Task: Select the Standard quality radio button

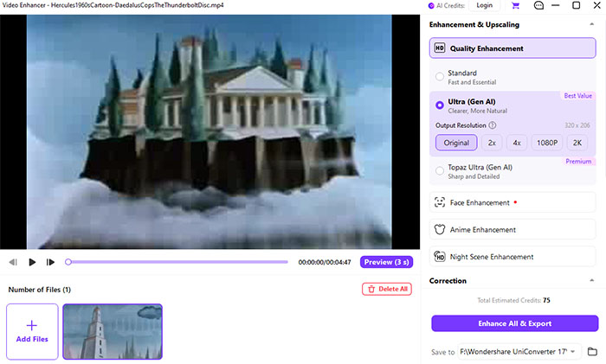Action: (440, 76)
